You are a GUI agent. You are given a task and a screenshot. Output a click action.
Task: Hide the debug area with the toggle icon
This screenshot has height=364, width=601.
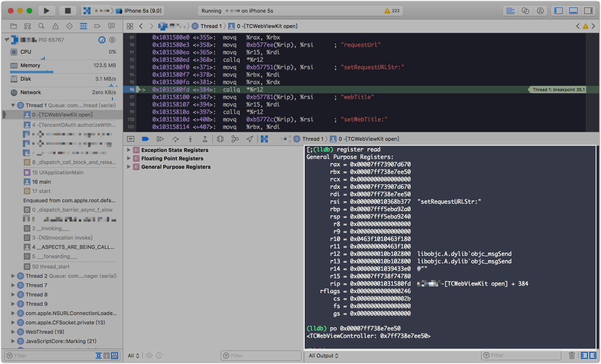tap(131, 139)
